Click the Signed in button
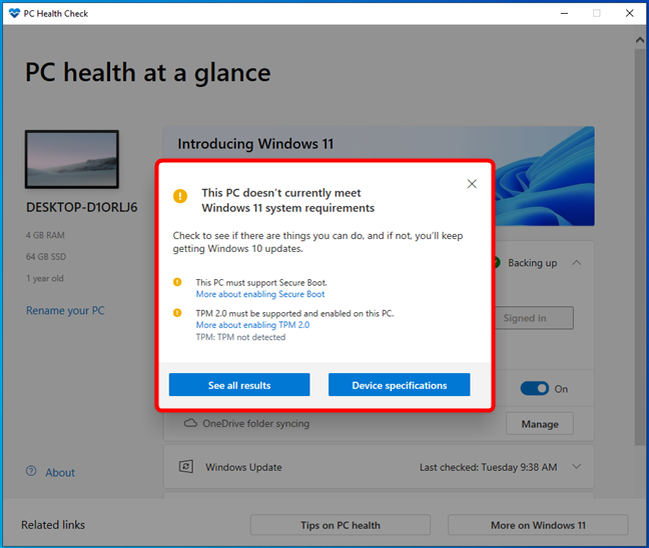Viewport: 649px width, 548px height. 534,318
